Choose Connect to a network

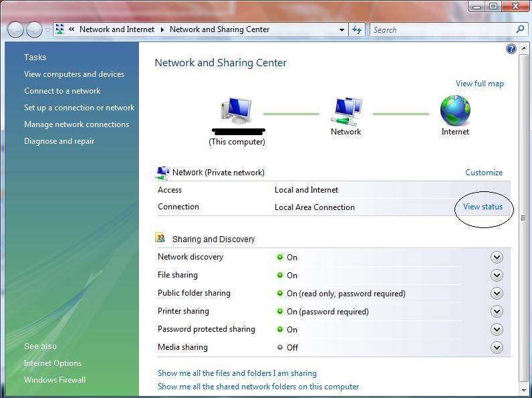[x=62, y=91]
